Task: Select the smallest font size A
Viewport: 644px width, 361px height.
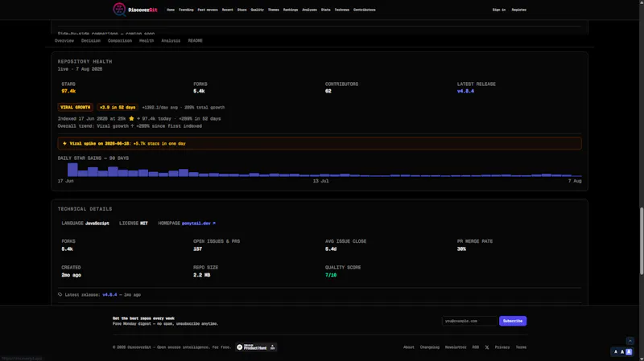Action: [616, 351]
